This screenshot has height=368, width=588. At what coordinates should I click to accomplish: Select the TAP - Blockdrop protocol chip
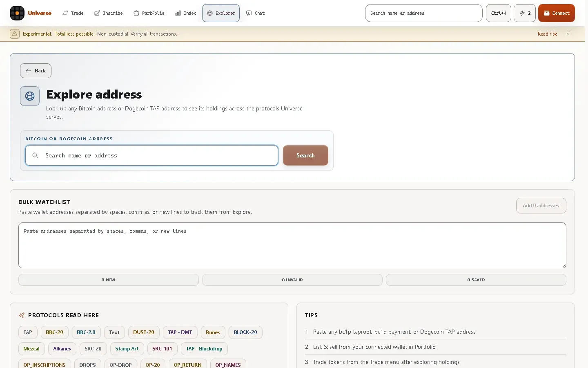[204, 349]
